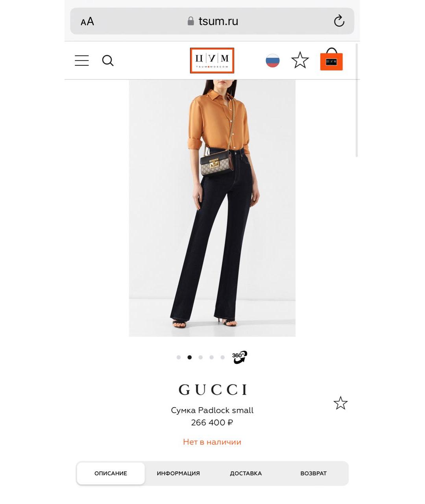Show the fifth product photo dot
This screenshot has width=425, height=504.
coord(223,358)
